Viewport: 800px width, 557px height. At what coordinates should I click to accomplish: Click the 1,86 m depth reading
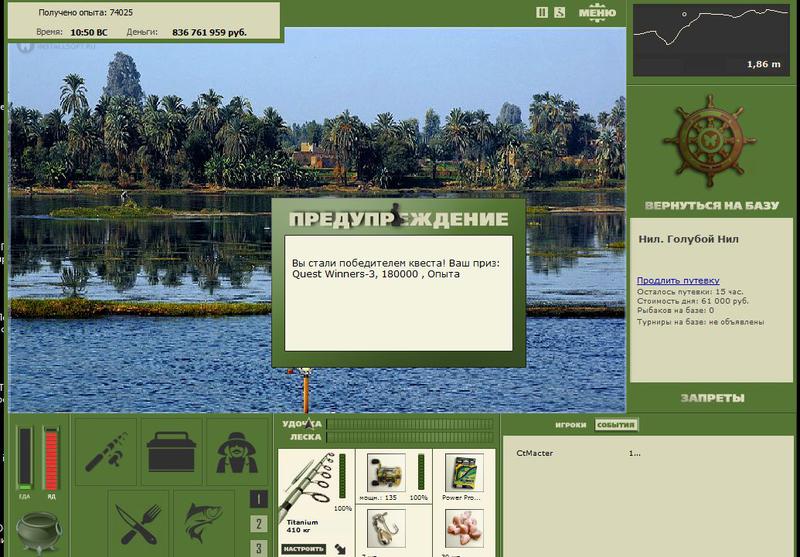(x=763, y=64)
